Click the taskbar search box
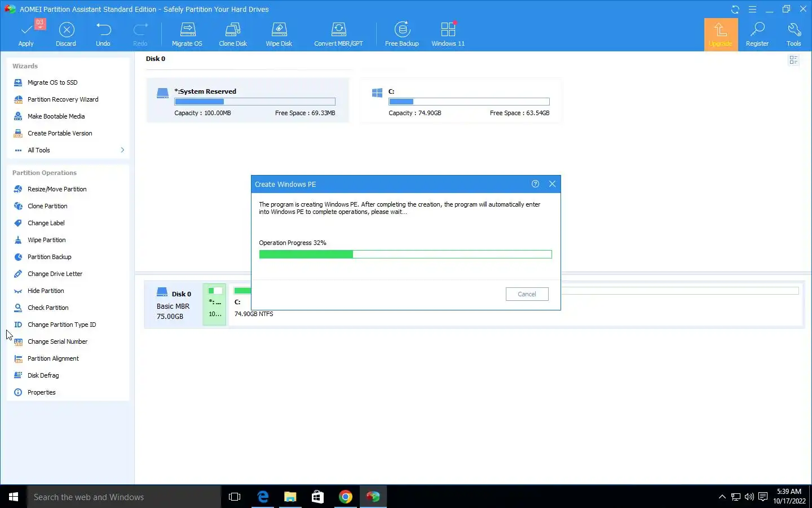Viewport: 812px width, 508px height. 124,497
